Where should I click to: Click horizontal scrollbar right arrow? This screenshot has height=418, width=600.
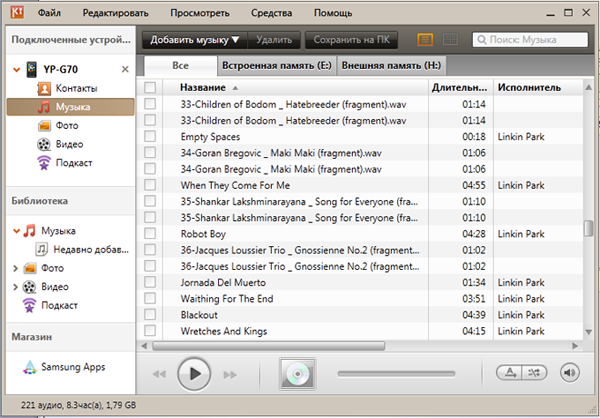575,346
